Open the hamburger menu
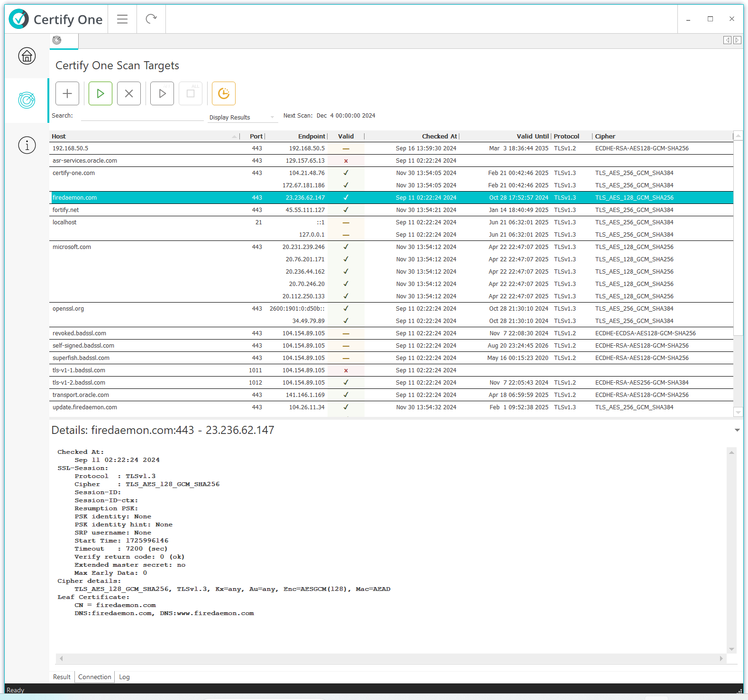Viewport: 748px width, 700px height. click(x=122, y=19)
